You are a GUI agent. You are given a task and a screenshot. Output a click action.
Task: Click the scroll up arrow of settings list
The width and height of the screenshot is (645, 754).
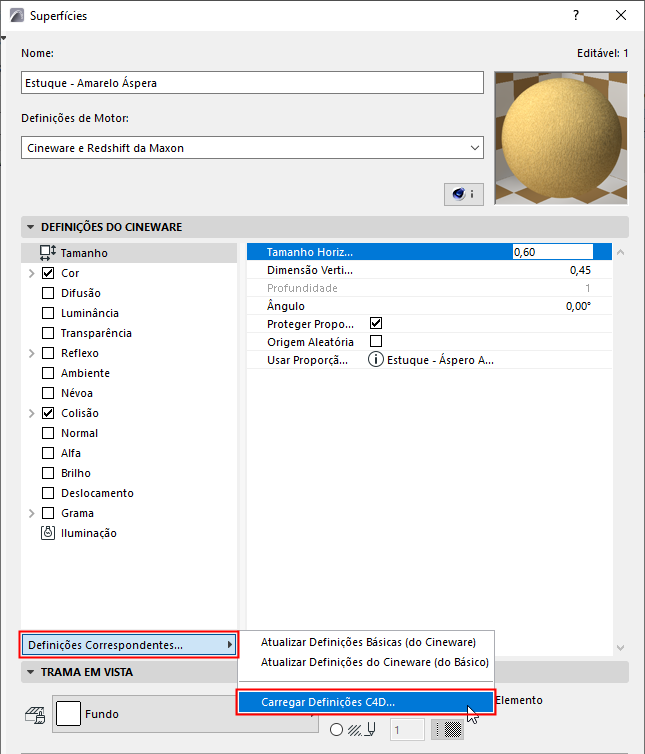click(620, 252)
